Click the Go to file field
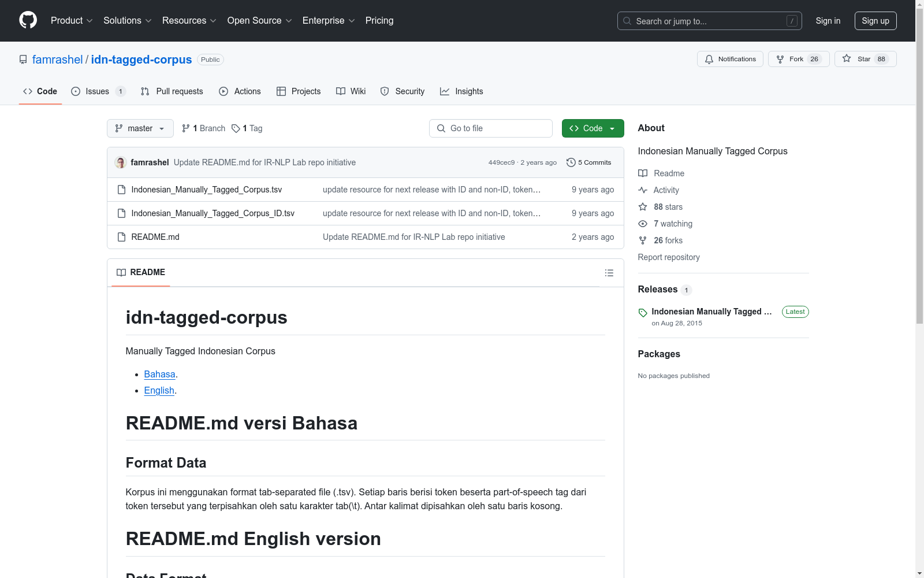Viewport: 924px width, 578px height. pyautogui.click(x=491, y=128)
